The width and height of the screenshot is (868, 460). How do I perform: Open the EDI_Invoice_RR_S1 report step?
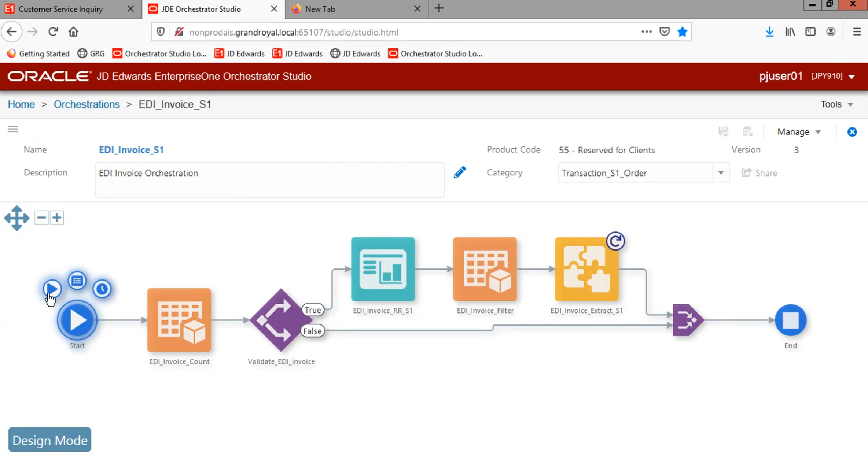point(383,269)
